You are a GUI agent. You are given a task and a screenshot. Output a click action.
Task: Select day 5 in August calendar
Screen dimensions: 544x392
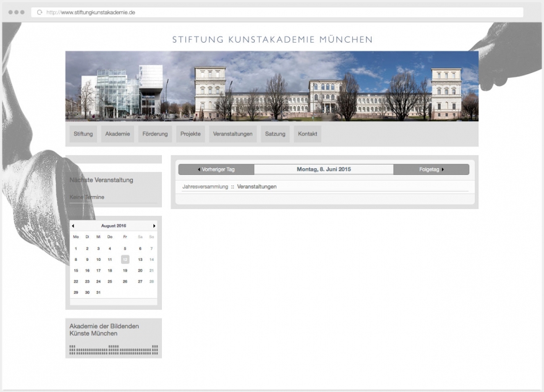125,249
